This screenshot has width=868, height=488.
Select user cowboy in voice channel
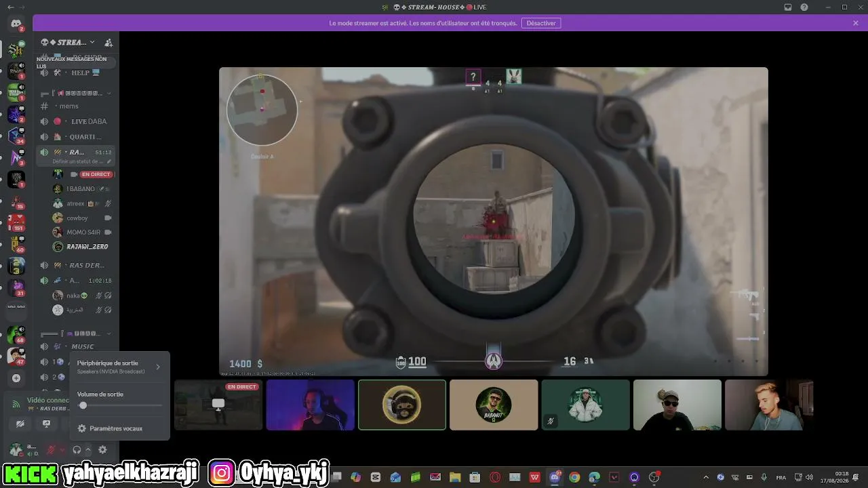pos(83,218)
